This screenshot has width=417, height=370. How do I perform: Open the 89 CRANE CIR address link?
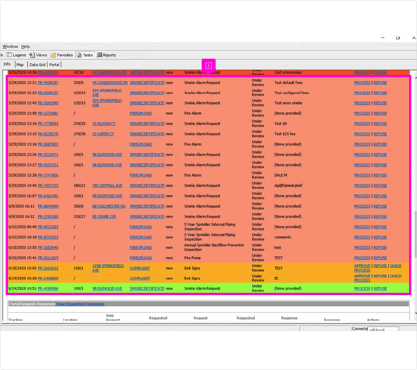click(x=104, y=217)
